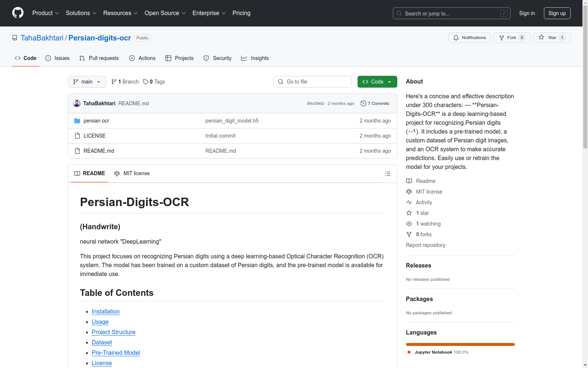Screen dimensions: 588x368
Task: Click the Installation link in Table of Contents
Action: click(x=106, y=311)
